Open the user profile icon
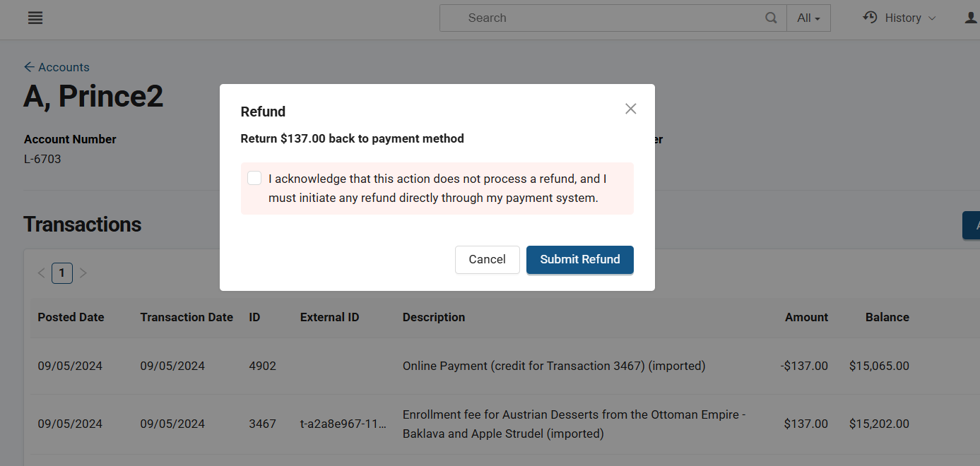The image size is (980, 466). click(x=972, y=18)
